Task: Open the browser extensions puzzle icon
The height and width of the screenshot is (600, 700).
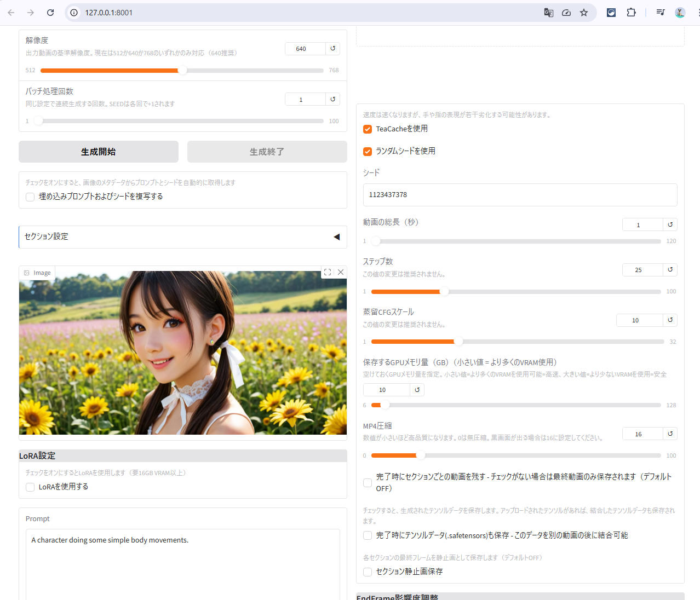Action: [631, 13]
